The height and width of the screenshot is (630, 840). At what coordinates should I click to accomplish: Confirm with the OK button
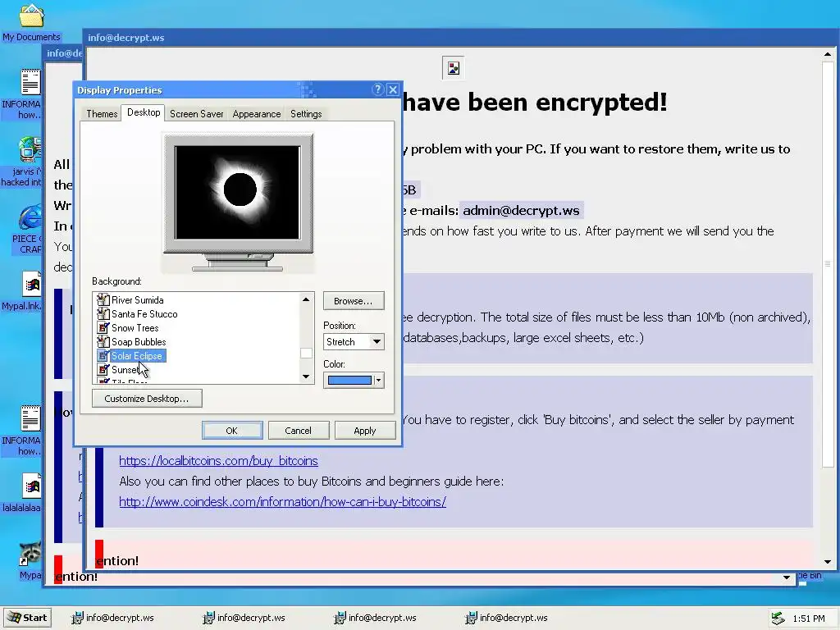(x=232, y=431)
